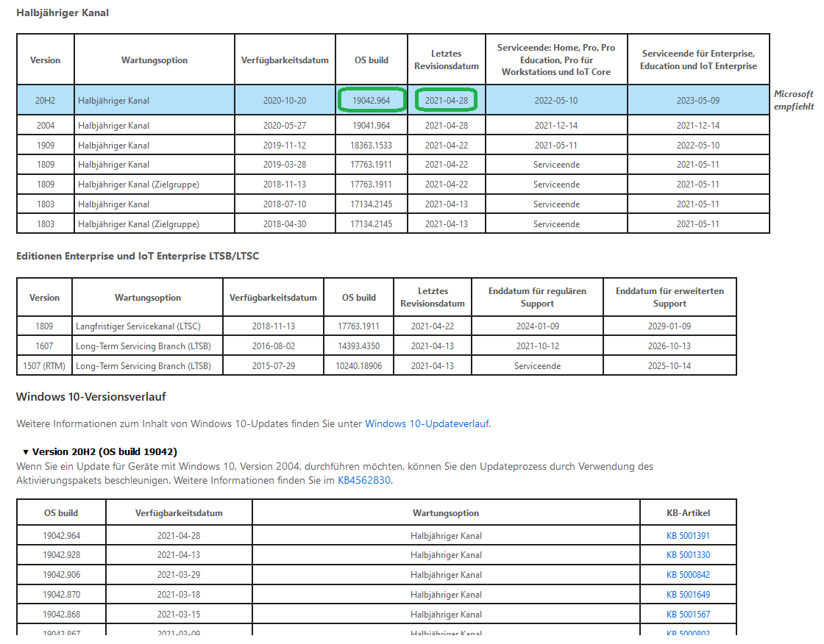824x644 pixels.
Task: Click OS build 19042.868 in the version history
Action: click(62, 614)
